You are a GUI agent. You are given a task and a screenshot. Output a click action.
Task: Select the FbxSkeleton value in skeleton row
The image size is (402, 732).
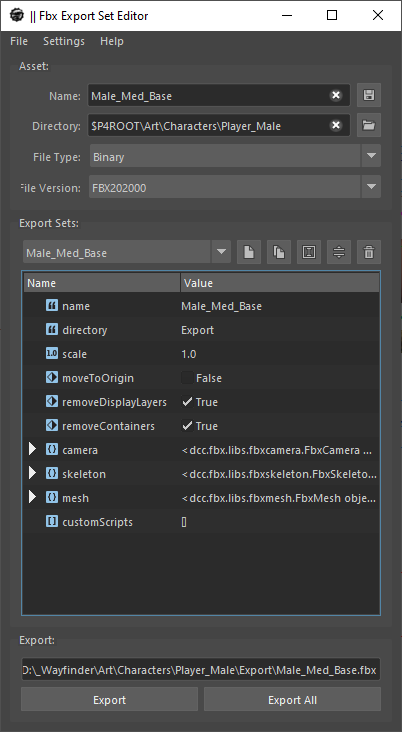pos(279,474)
